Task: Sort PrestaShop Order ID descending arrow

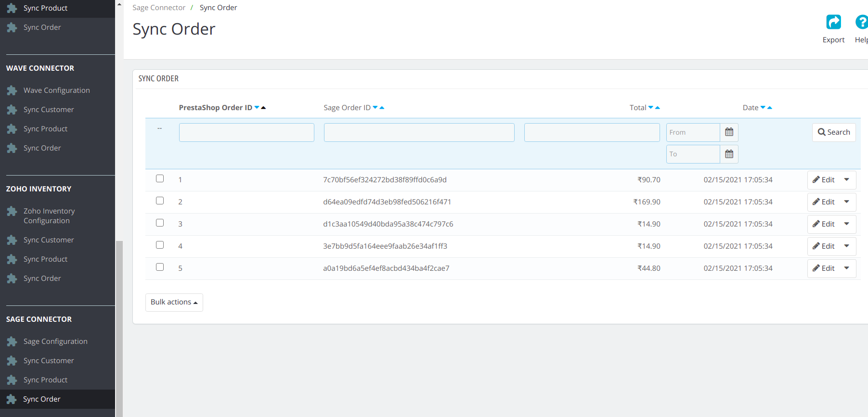Action: (x=257, y=107)
